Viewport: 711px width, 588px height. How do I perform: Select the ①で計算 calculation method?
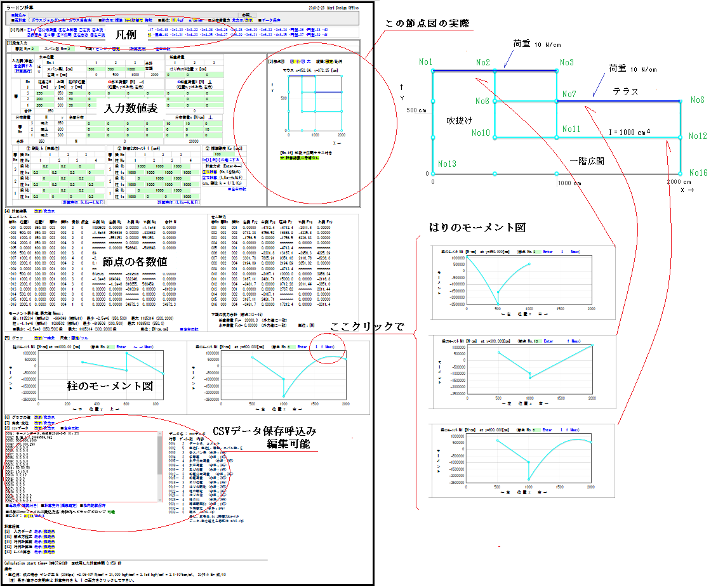209,172
